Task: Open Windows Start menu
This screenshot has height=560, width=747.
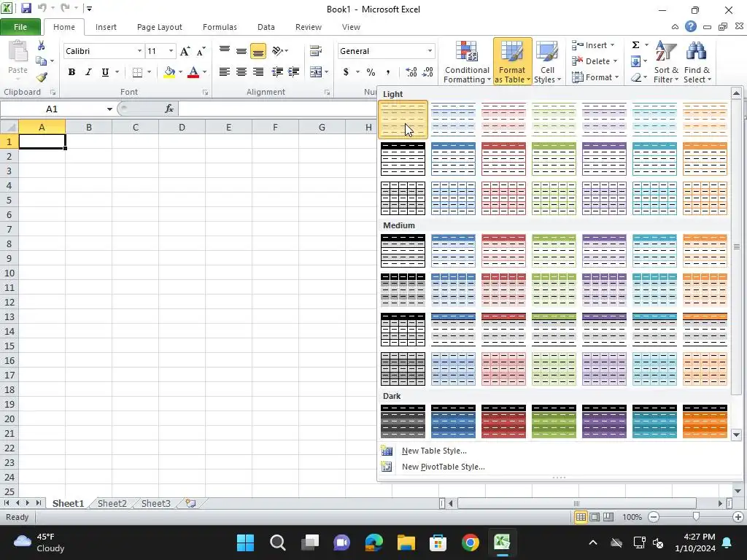Action: point(245,542)
